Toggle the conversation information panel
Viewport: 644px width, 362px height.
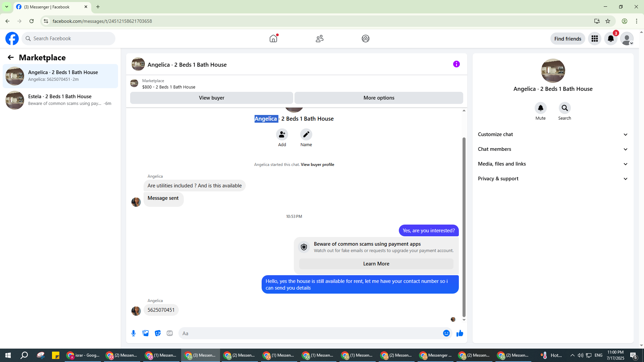coord(457,64)
